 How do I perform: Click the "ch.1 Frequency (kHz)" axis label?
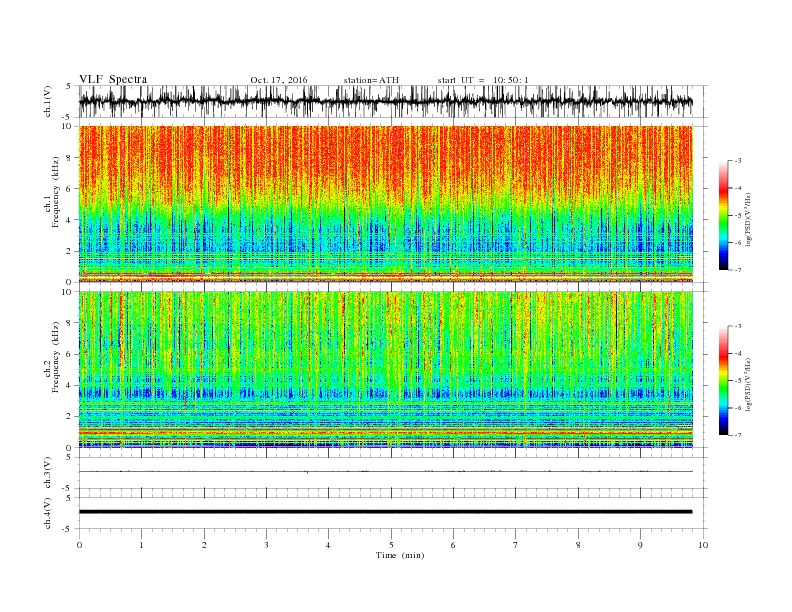tap(52, 192)
